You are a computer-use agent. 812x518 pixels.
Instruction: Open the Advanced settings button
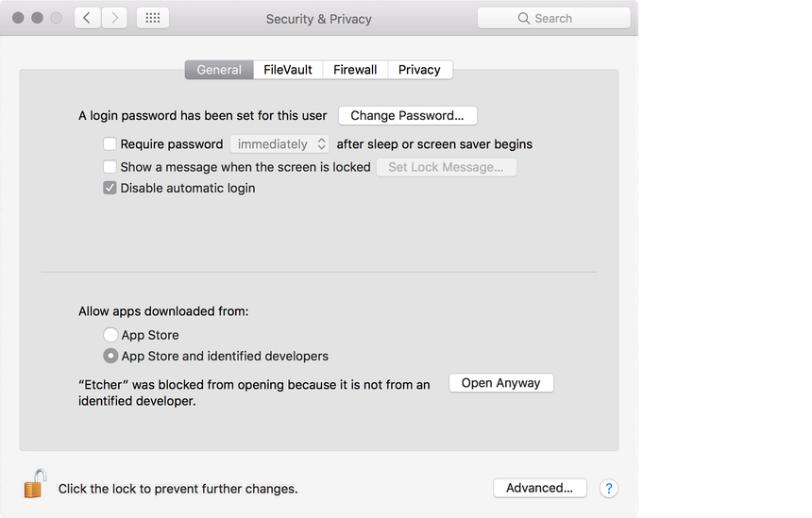539,488
